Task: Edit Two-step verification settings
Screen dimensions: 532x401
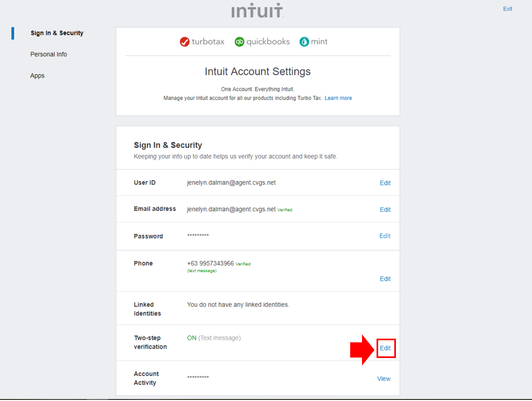Action: [385, 348]
